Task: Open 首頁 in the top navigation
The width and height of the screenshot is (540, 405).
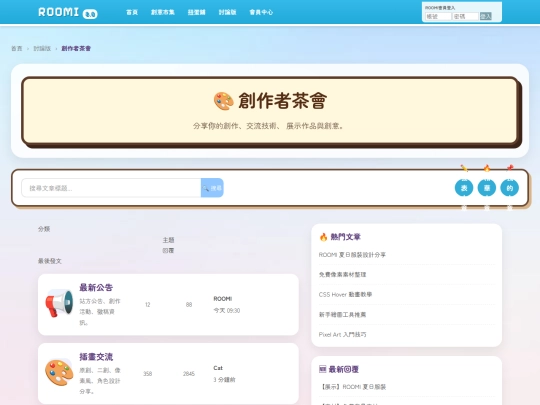Action: pyautogui.click(x=132, y=12)
